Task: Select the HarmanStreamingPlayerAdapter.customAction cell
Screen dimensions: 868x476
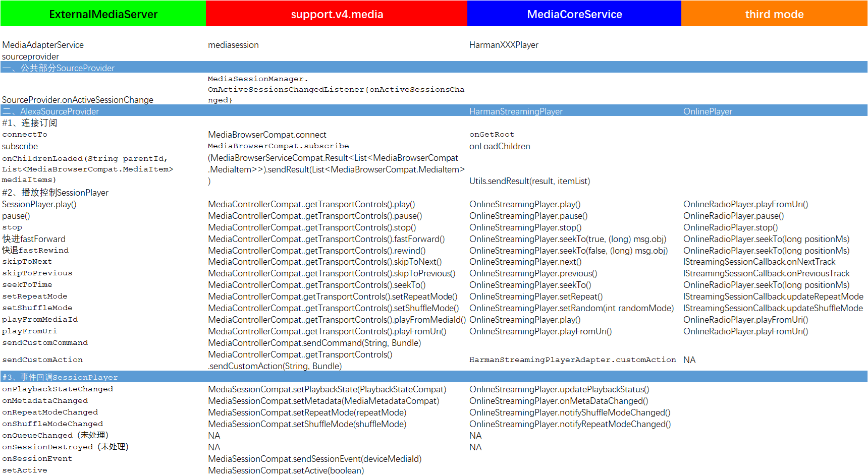Action: point(572,360)
